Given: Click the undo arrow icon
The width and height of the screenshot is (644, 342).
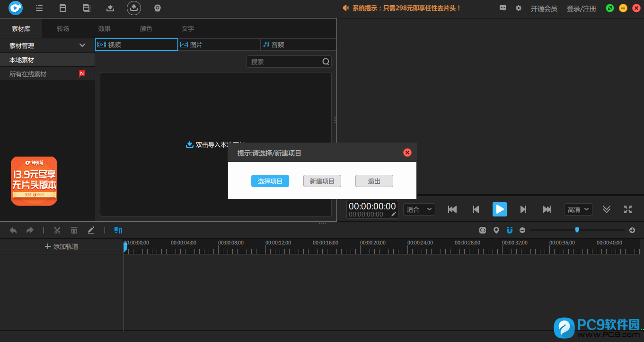Looking at the screenshot, I should click(x=13, y=230).
